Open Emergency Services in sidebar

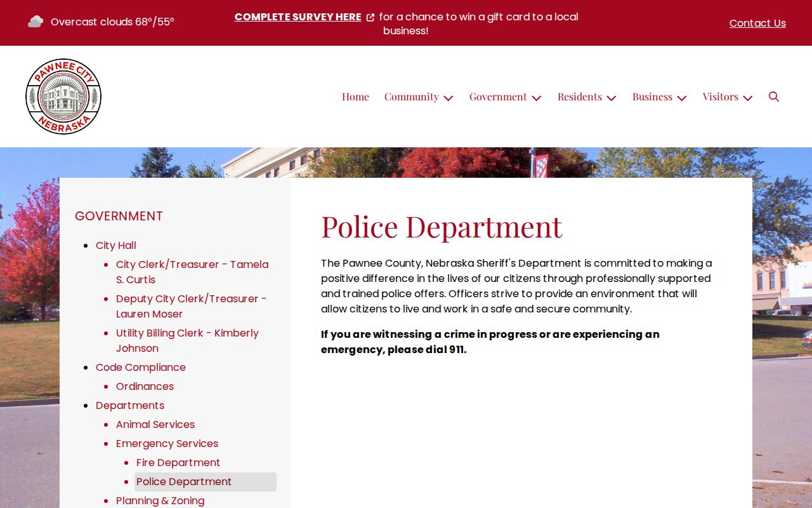pos(167,443)
